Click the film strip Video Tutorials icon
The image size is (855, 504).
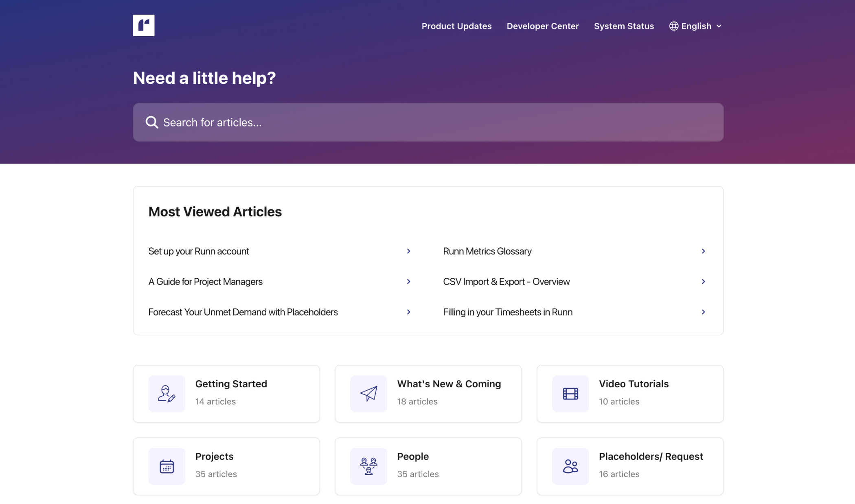point(570,394)
